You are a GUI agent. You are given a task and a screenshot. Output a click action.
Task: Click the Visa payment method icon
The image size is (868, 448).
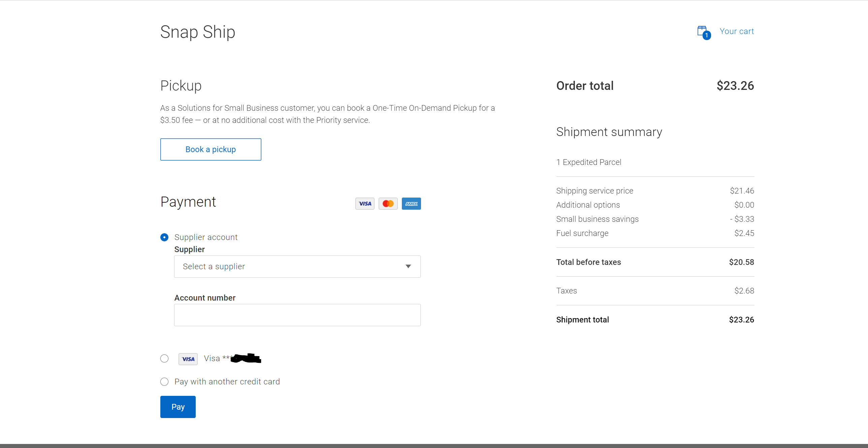(x=364, y=203)
